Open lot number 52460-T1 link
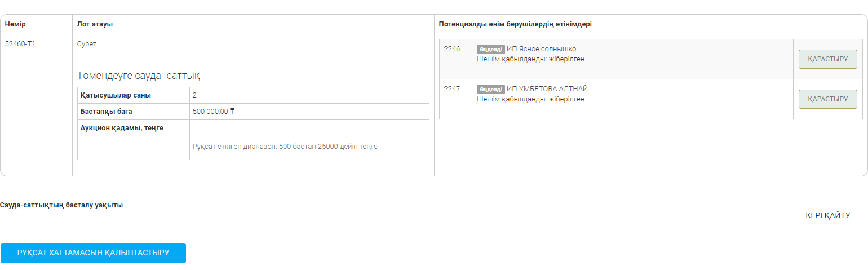868x270 pixels. (20, 44)
